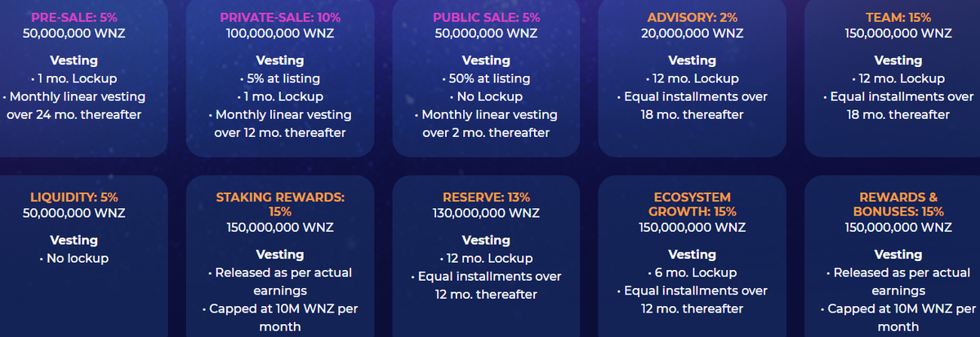
Task: Click the ECOSYSTEM GROWTH: 15% title
Action: point(693,204)
